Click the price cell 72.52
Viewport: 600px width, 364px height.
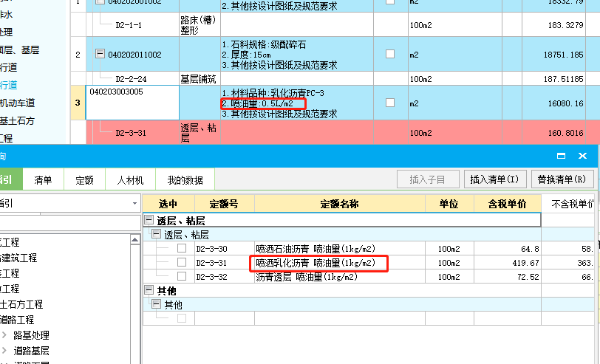pyautogui.click(x=508, y=276)
